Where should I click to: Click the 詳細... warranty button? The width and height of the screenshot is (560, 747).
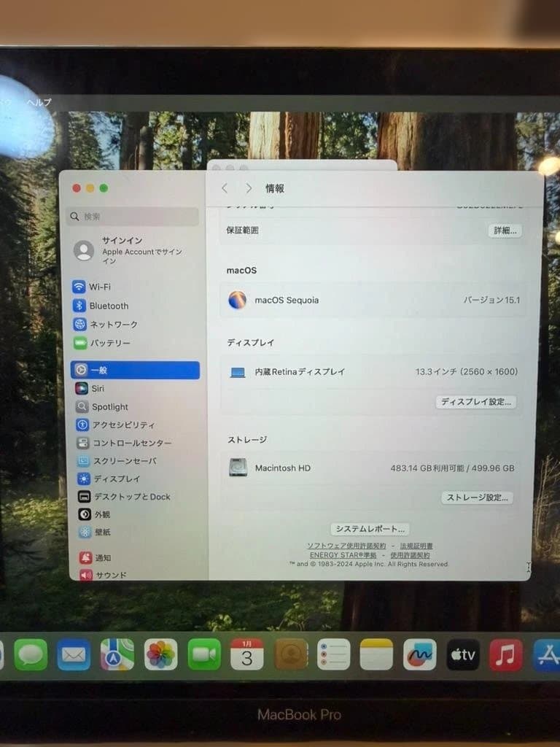pyautogui.click(x=505, y=231)
